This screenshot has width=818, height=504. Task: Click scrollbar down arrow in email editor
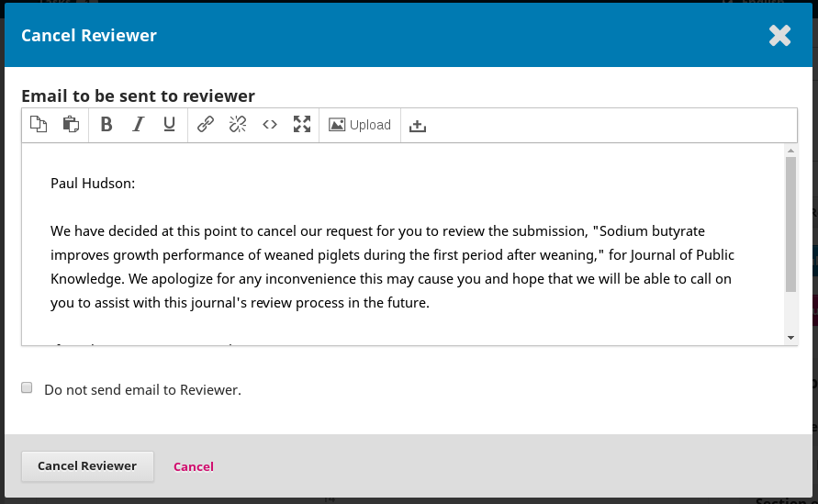[x=790, y=338]
